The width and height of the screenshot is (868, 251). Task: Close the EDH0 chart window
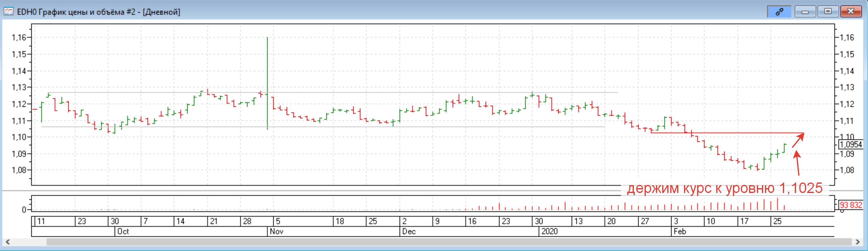coord(851,12)
